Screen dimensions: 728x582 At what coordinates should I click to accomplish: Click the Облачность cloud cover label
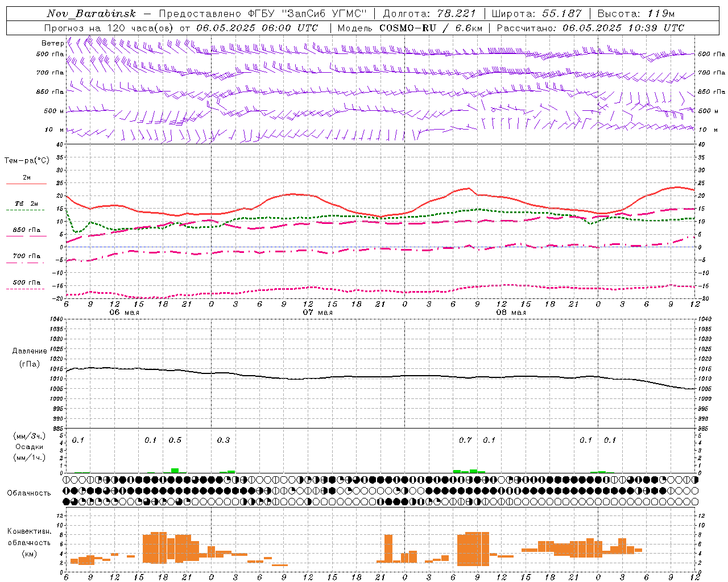click(x=29, y=493)
